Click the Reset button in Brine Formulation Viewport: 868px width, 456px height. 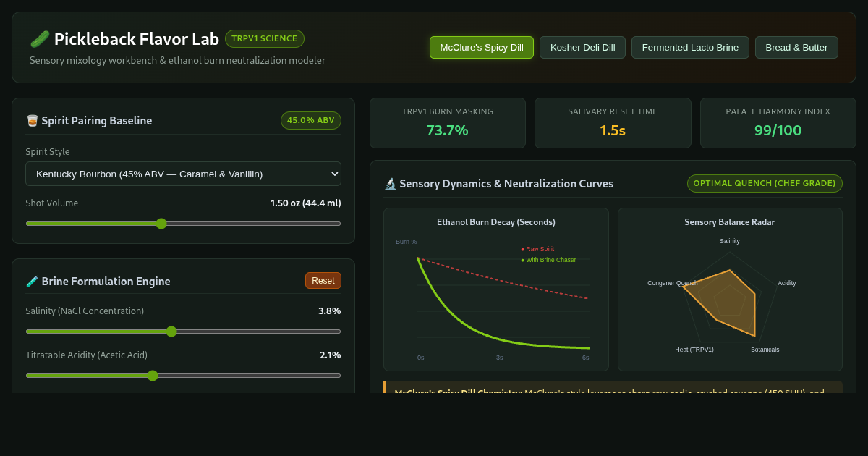[x=323, y=281]
